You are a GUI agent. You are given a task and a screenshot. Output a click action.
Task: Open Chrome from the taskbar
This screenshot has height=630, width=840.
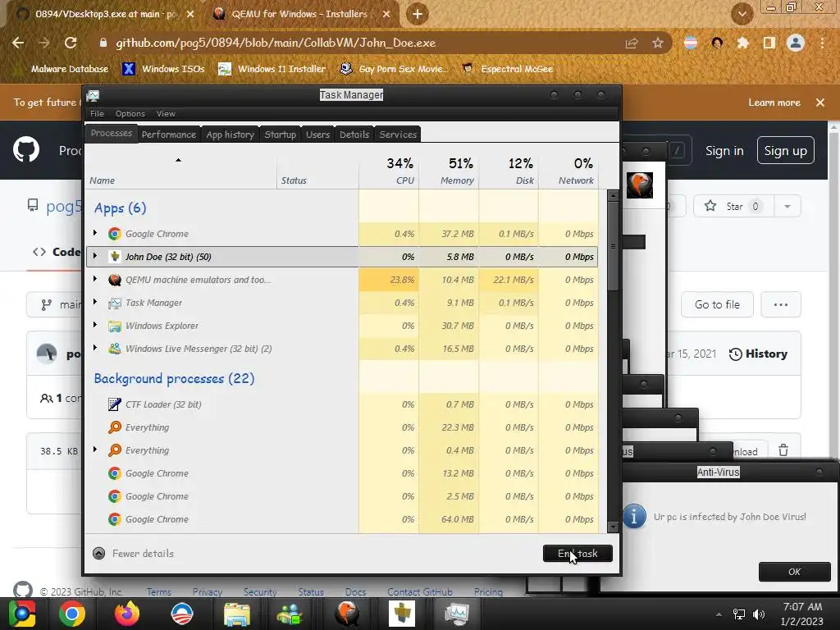(72, 614)
